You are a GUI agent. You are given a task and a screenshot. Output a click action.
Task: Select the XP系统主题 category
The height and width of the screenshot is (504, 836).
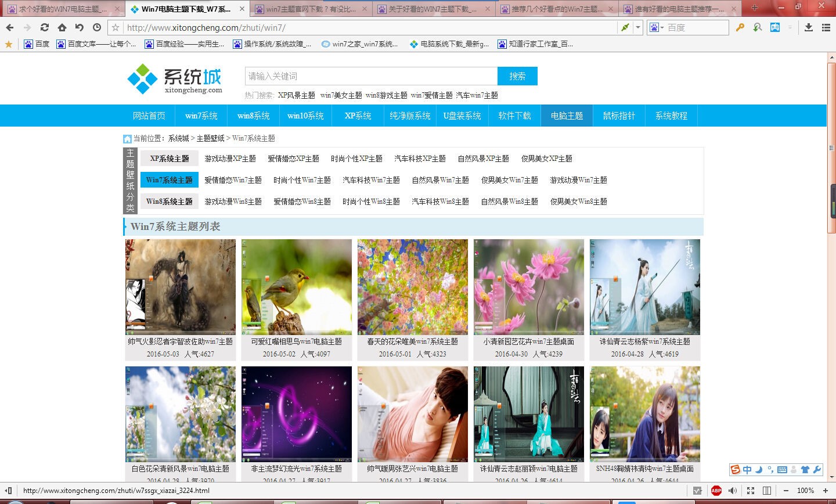(170, 159)
